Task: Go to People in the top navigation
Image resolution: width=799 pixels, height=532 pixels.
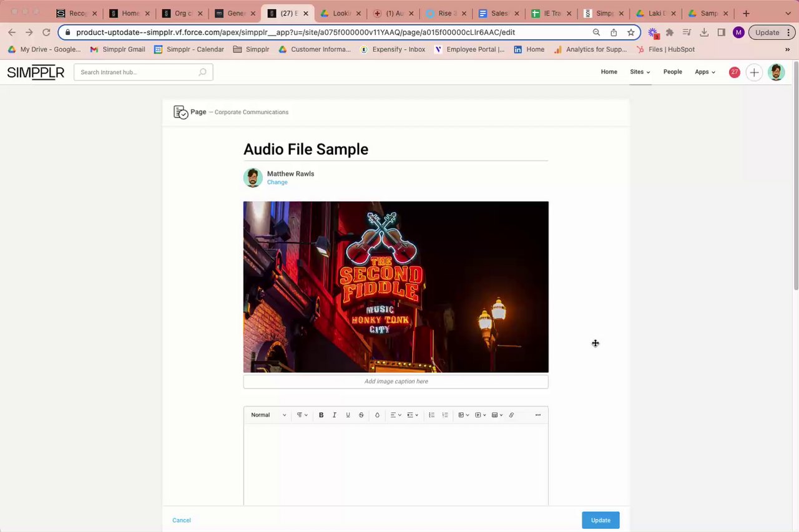Action: click(x=672, y=72)
